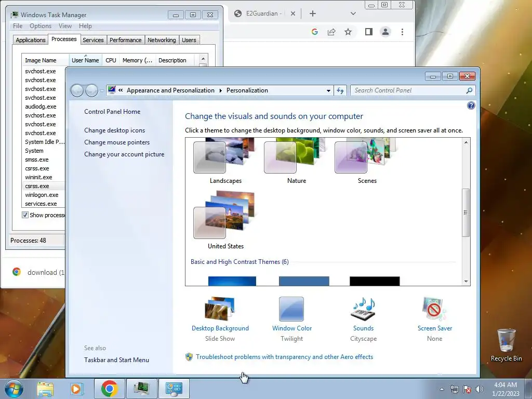Open Windows Explorer from taskbar
The height and width of the screenshot is (399, 532).
[45, 389]
